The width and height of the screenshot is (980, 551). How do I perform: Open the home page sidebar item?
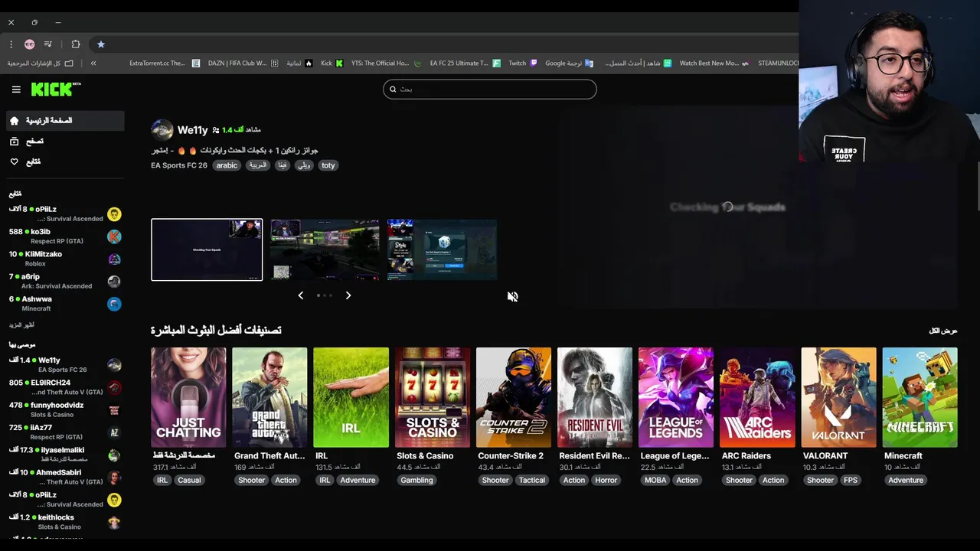pos(65,121)
